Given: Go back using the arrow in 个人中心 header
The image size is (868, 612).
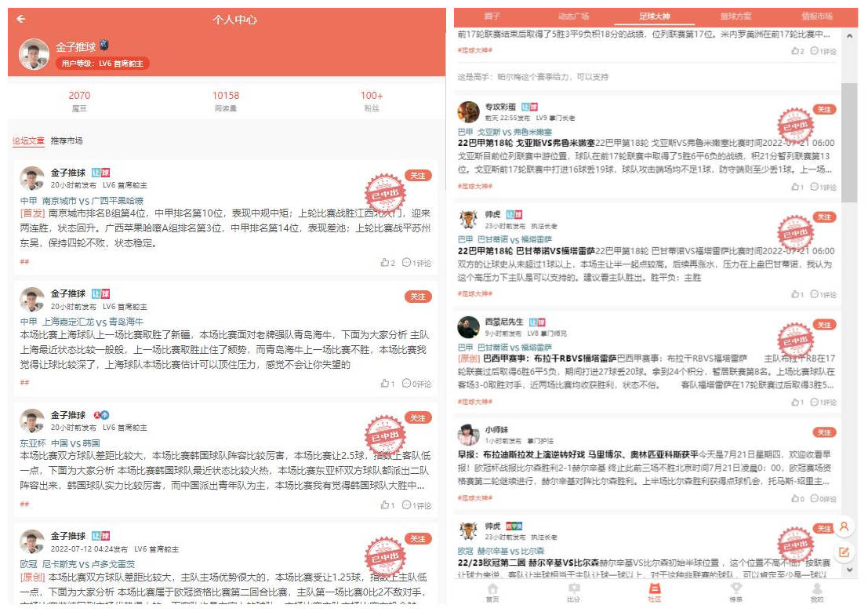Looking at the screenshot, I should [x=21, y=19].
